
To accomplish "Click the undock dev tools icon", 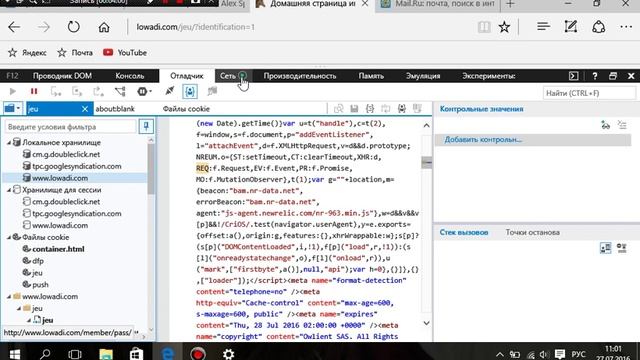I will 613,76.
